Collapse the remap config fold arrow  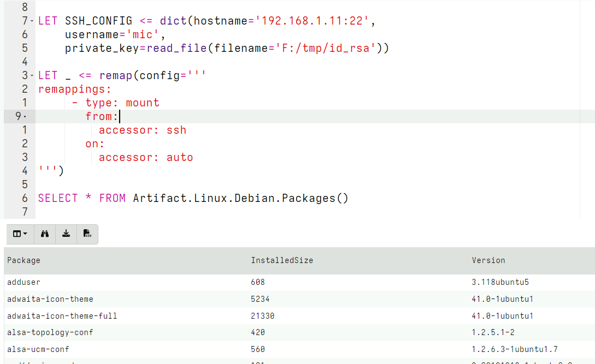(x=33, y=75)
